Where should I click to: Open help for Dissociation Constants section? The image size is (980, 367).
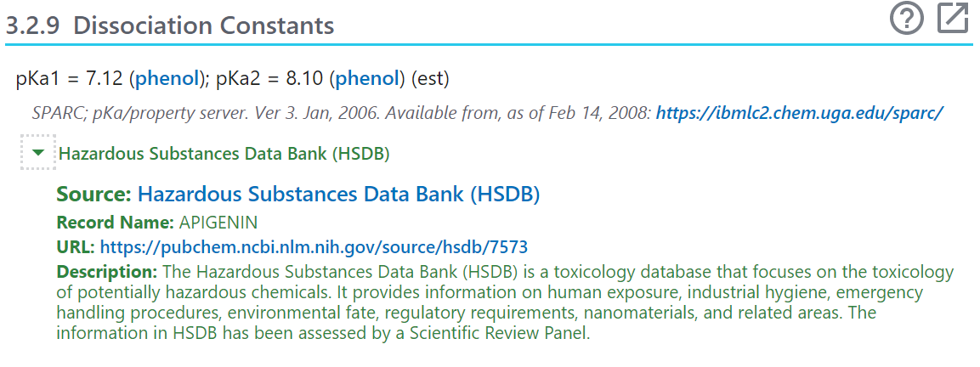point(907,19)
